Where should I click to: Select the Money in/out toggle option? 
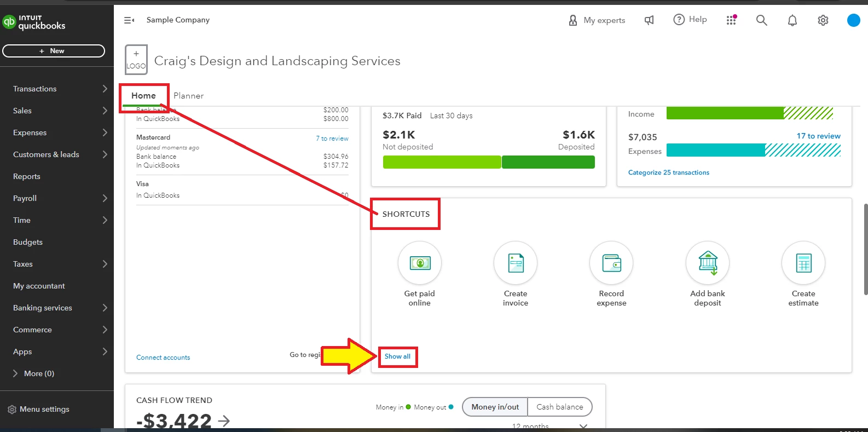(x=495, y=407)
